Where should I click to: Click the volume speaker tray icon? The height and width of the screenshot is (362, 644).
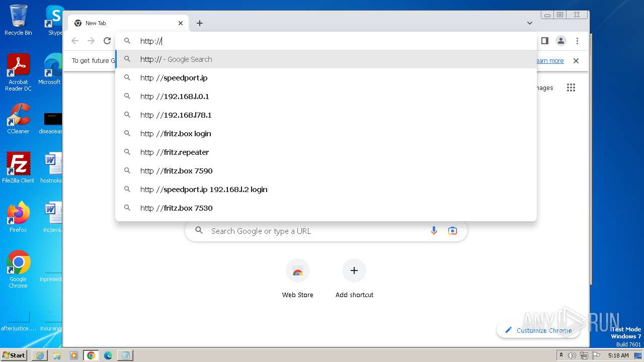tap(572, 355)
